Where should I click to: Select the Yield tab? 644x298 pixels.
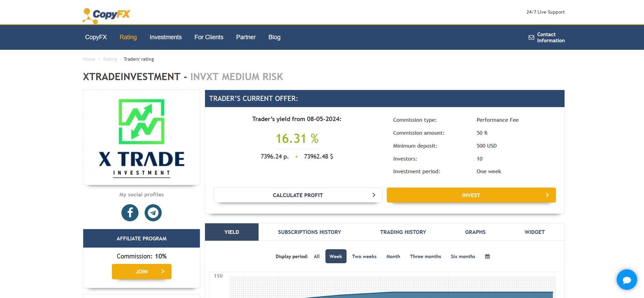coord(232,232)
